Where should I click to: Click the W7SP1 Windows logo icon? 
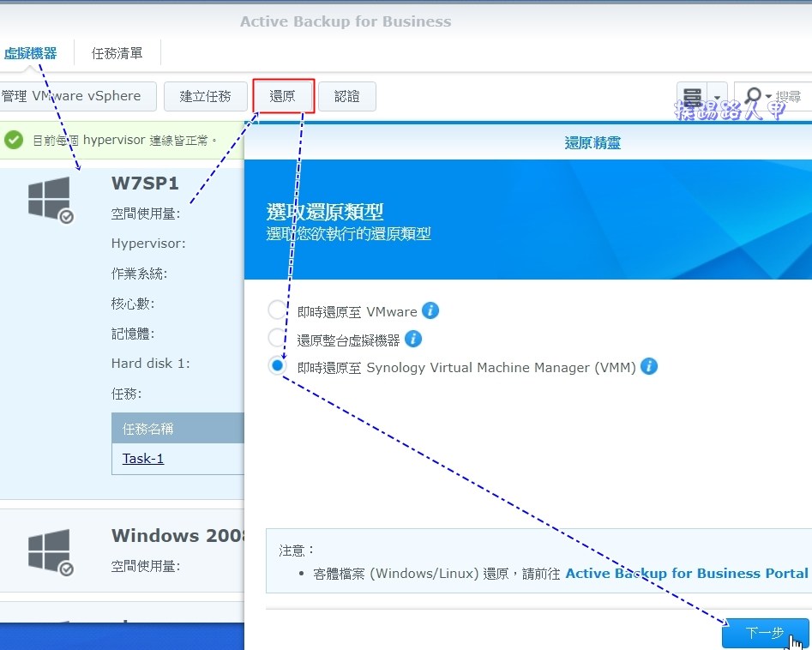pyautogui.click(x=51, y=199)
